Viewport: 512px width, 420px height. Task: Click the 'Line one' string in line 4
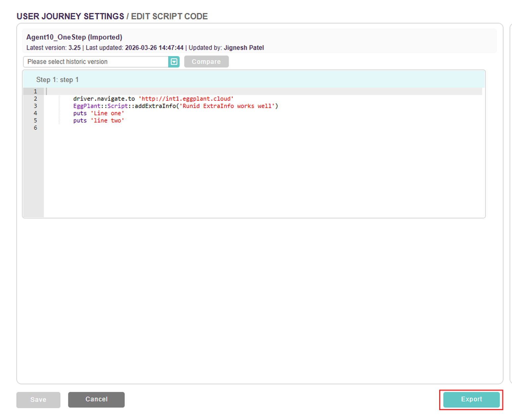[x=107, y=113]
